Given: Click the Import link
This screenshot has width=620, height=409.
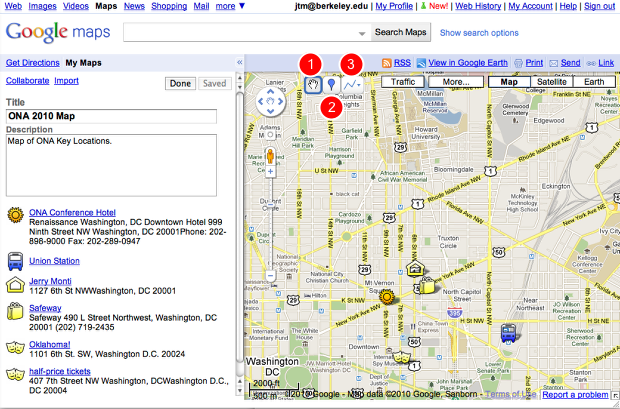Looking at the screenshot, I should 66,81.
